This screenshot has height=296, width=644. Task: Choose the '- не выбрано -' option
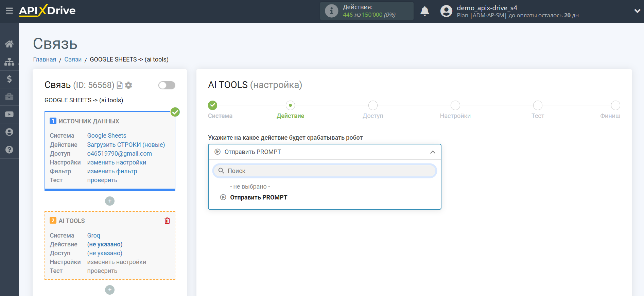pyautogui.click(x=250, y=187)
